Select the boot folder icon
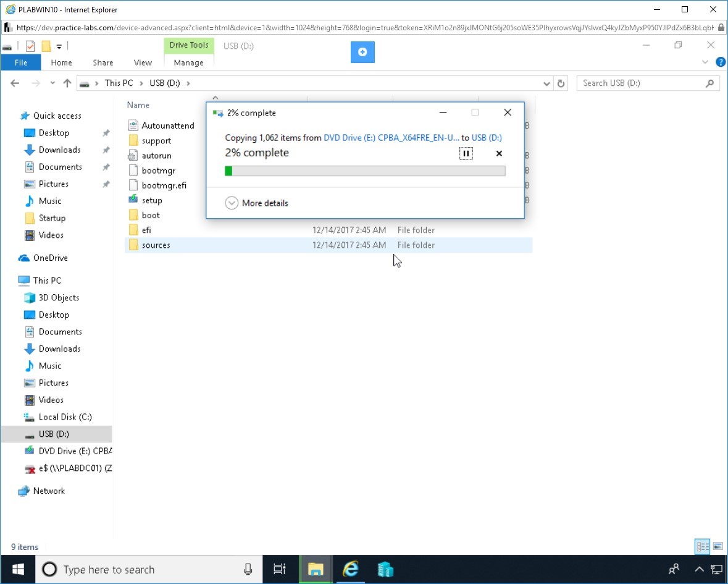The width and height of the screenshot is (728, 584). click(133, 214)
